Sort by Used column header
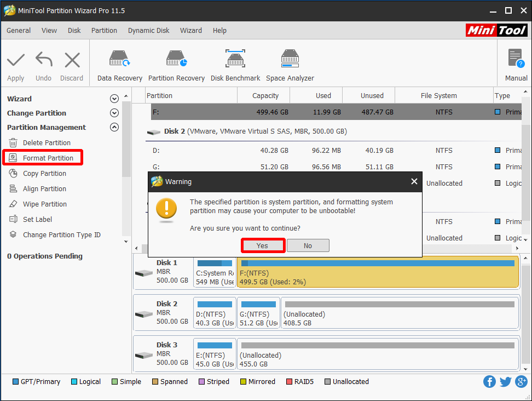The height and width of the screenshot is (401, 532). click(x=316, y=96)
